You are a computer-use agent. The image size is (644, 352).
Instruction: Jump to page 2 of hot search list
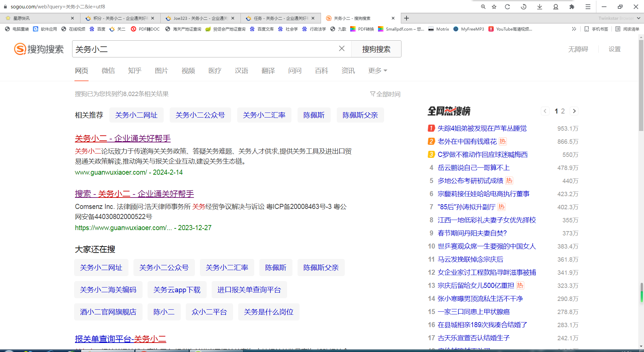click(563, 111)
